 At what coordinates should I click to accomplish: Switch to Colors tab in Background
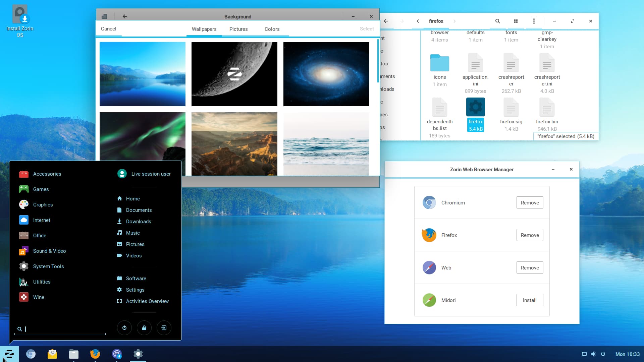click(272, 29)
